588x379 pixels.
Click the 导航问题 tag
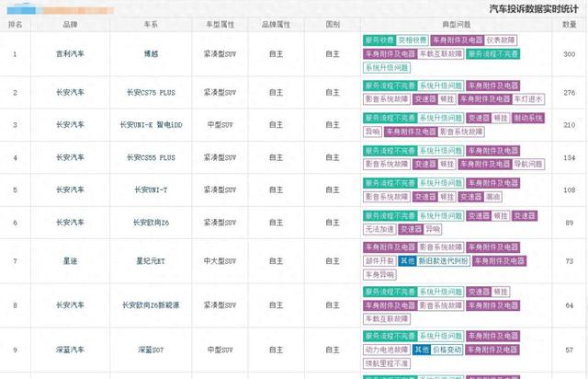[528, 164]
